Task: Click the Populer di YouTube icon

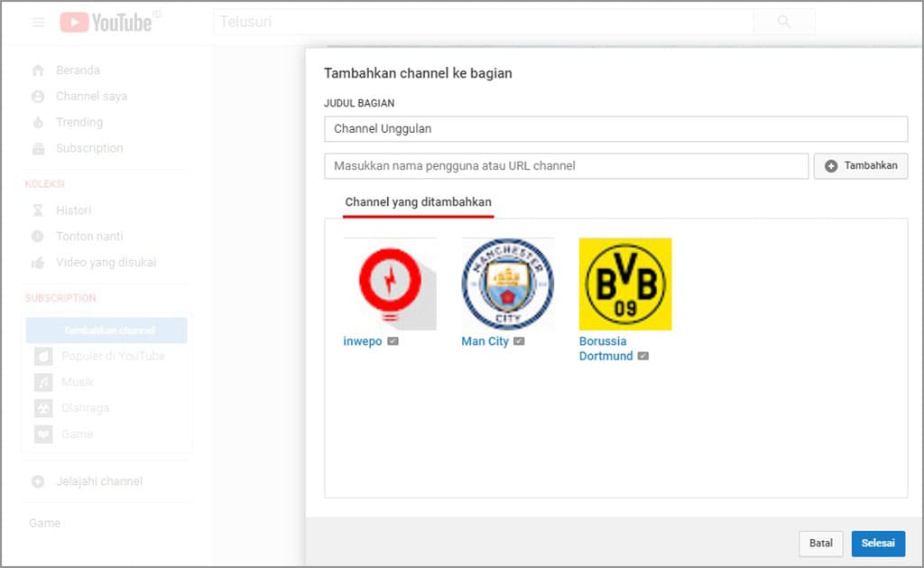Action: 43,357
